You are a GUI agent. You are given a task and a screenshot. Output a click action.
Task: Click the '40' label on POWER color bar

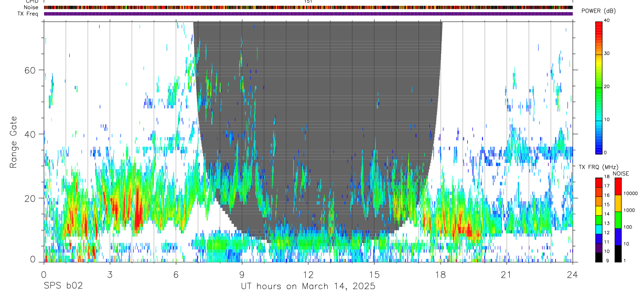(x=607, y=21)
